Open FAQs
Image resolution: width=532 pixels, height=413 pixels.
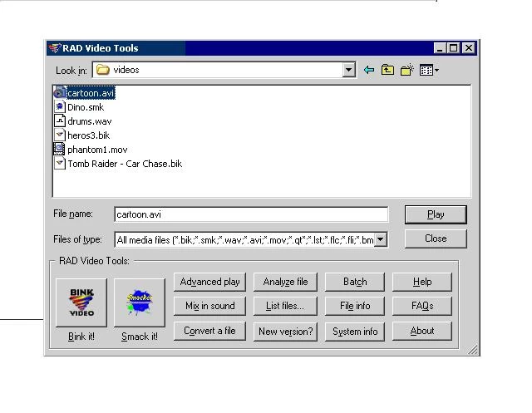pyautogui.click(x=422, y=306)
